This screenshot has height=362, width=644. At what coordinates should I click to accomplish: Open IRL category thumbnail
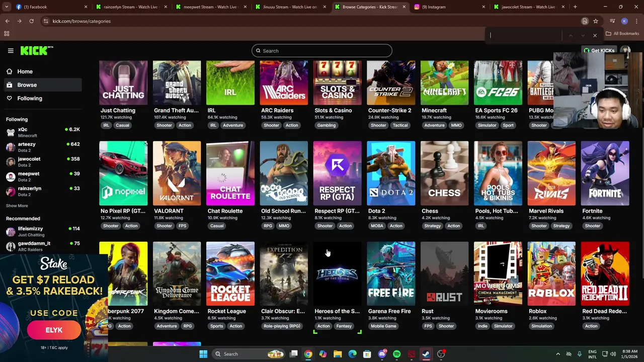pos(230,83)
